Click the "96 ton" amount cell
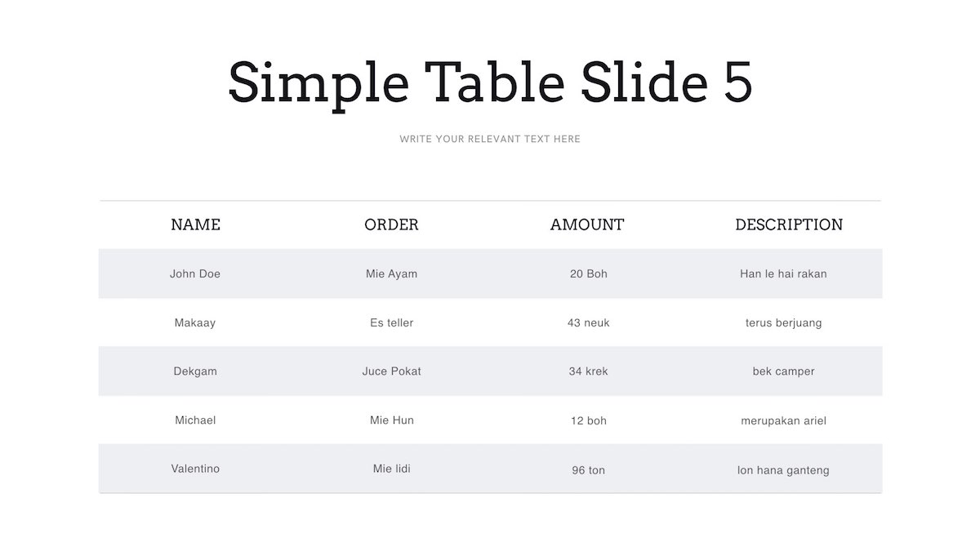 pyautogui.click(x=588, y=470)
